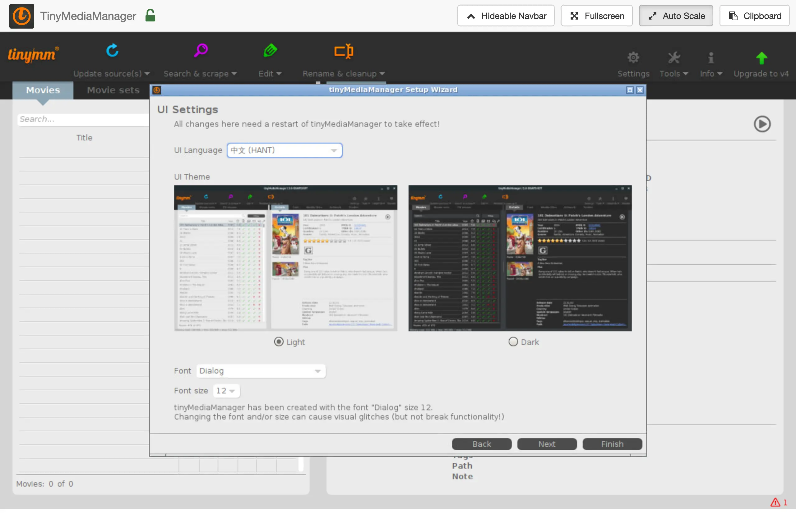This screenshot has height=532, width=796.
Task: Click the Finish button in wizard
Action: pyautogui.click(x=612, y=444)
